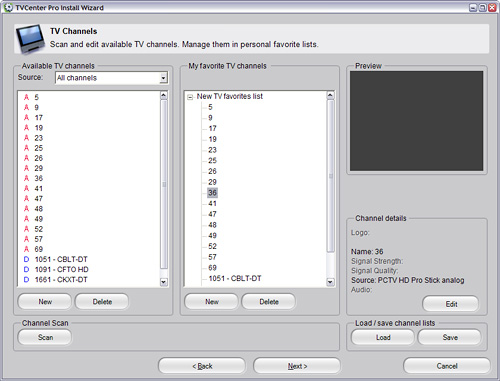This screenshot has width=500, height=381.
Task: Click the Scan button in Channel Scan
Action: click(45, 337)
